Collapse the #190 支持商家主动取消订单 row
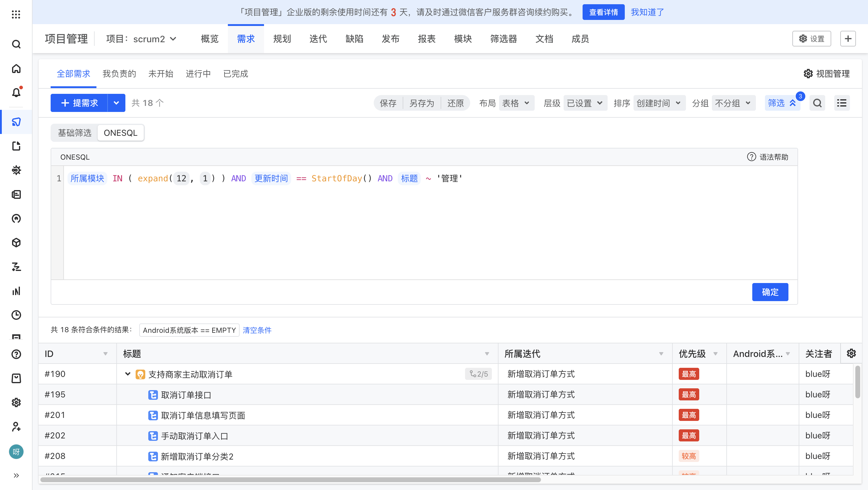 point(127,374)
